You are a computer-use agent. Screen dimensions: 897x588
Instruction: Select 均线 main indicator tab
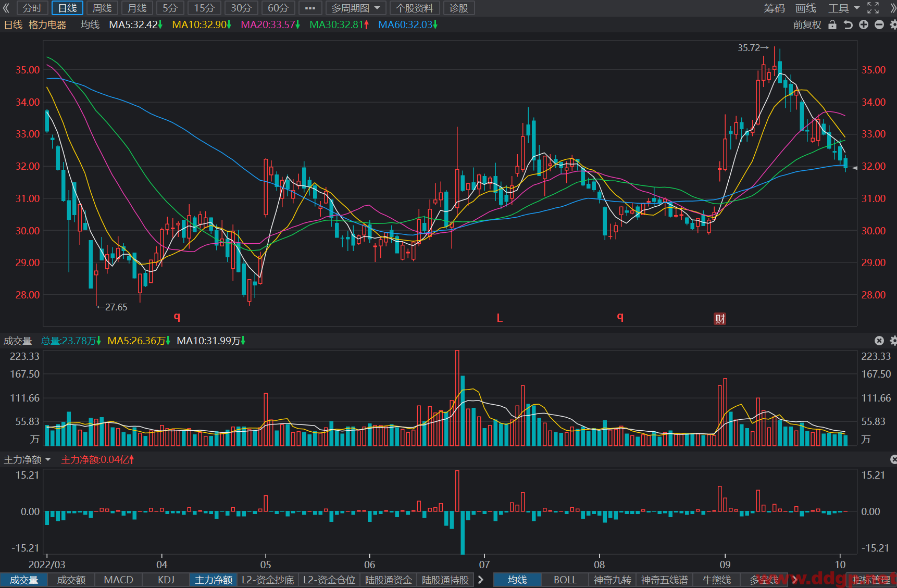pos(517,580)
